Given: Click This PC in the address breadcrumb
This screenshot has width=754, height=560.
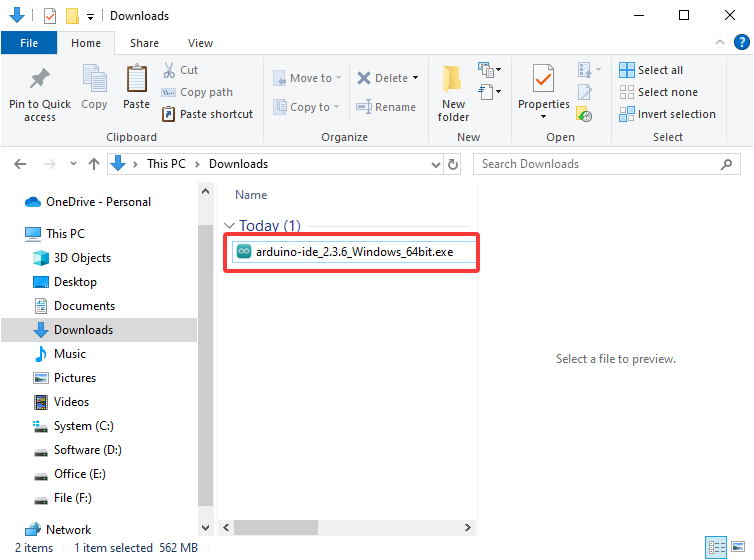Looking at the screenshot, I should pos(166,164).
